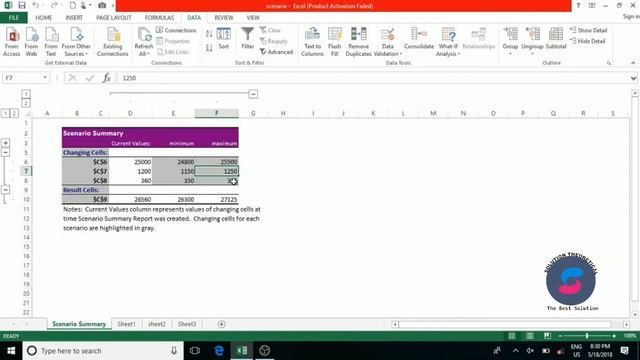The width and height of the screenshot is (640, 360).
Task: Open What-If Analysis menu
Action: tap(448, 42)
